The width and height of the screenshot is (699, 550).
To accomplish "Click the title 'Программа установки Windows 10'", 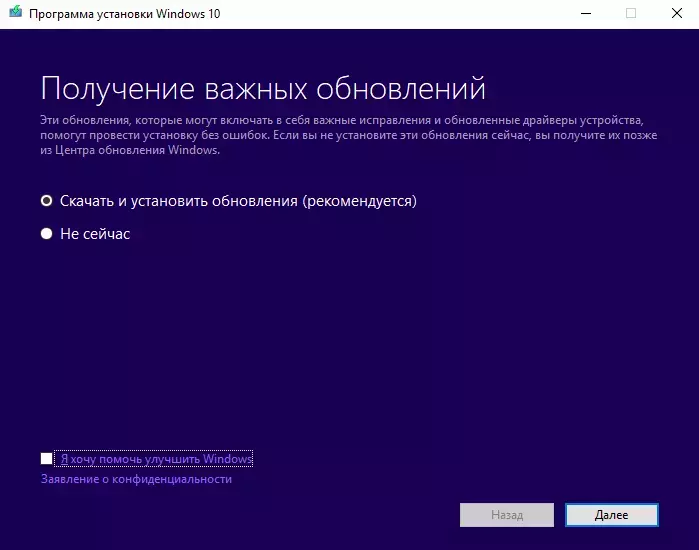I will [x=125, y=14].
